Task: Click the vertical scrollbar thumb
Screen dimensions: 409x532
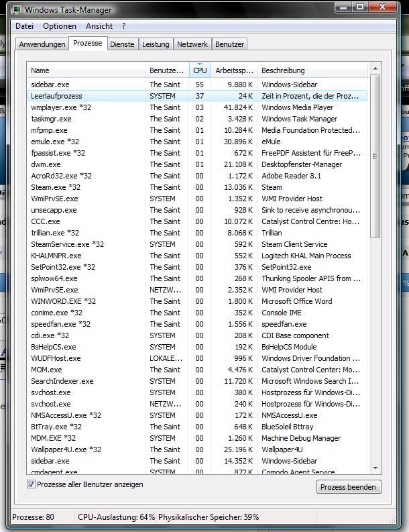Action: (x=375, y=156)
